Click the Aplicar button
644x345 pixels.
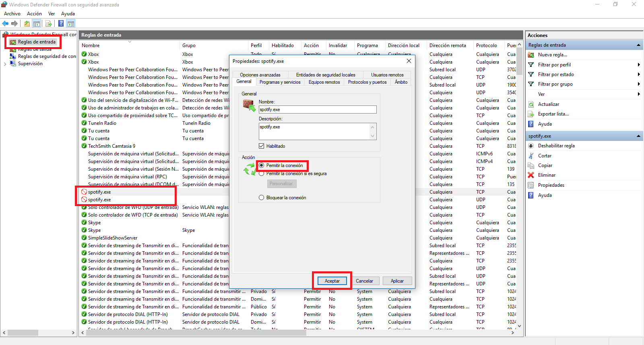(x=397, y=281)
